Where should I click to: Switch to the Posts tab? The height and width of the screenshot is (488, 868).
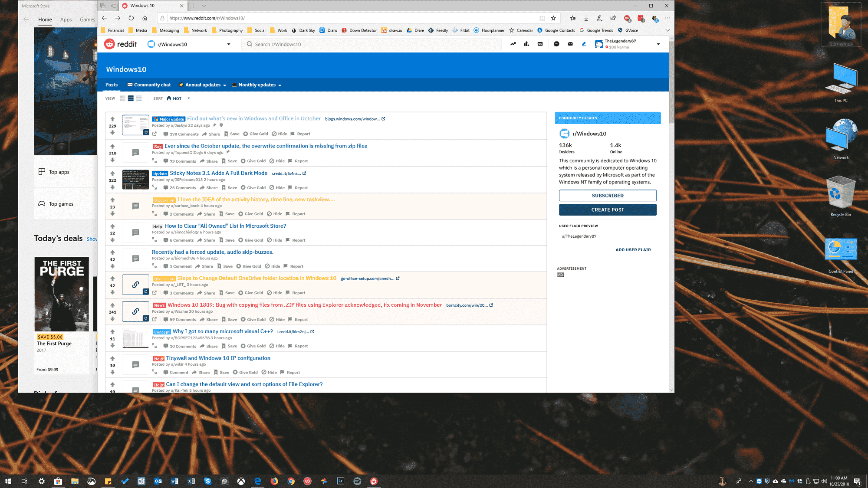[112, 85]
